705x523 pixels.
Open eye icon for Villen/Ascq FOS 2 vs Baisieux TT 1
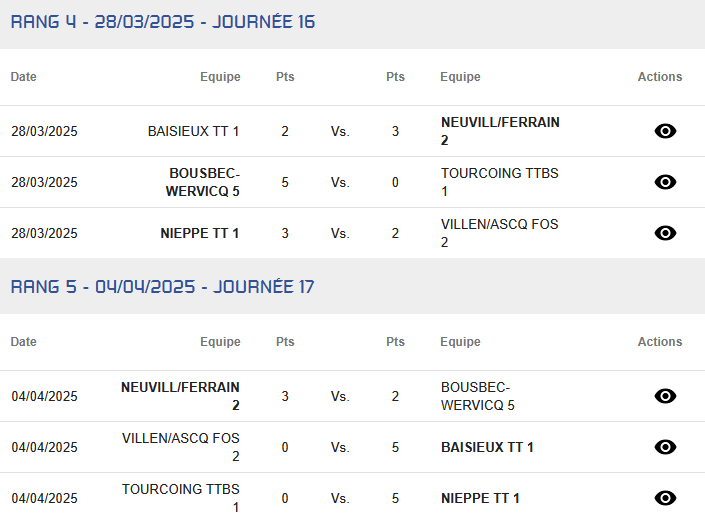665,447
